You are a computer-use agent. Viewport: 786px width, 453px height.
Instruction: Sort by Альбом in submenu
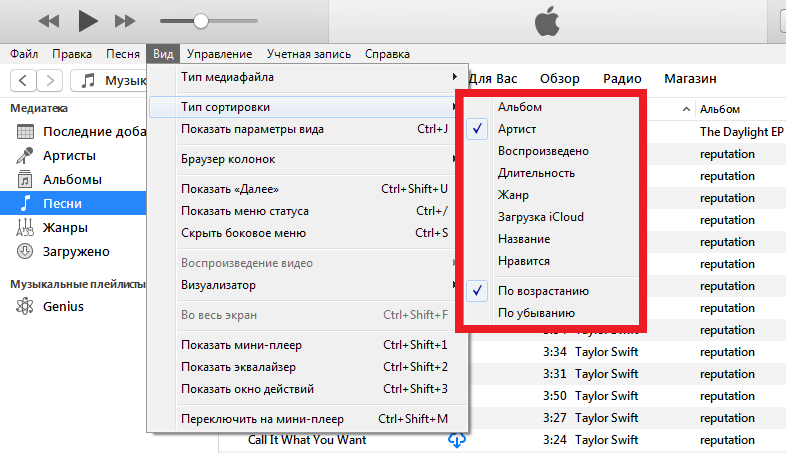pyautogui.click(x=520, y=107)
